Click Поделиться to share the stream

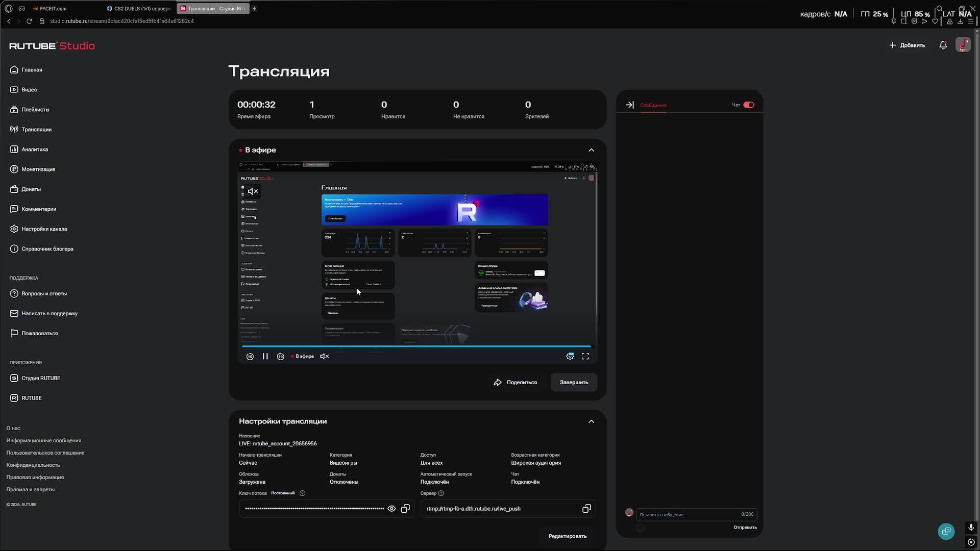[516, 382]
